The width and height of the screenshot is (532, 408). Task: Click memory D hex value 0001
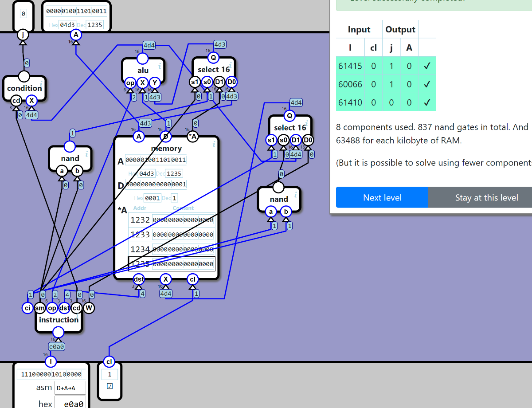(x=153, y=198)
